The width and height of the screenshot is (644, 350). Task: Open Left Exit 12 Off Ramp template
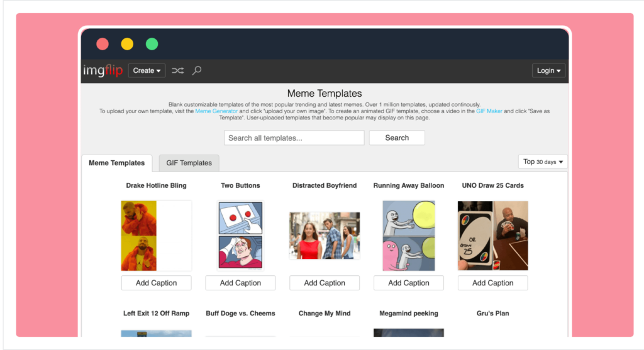(x=156, y=313)
